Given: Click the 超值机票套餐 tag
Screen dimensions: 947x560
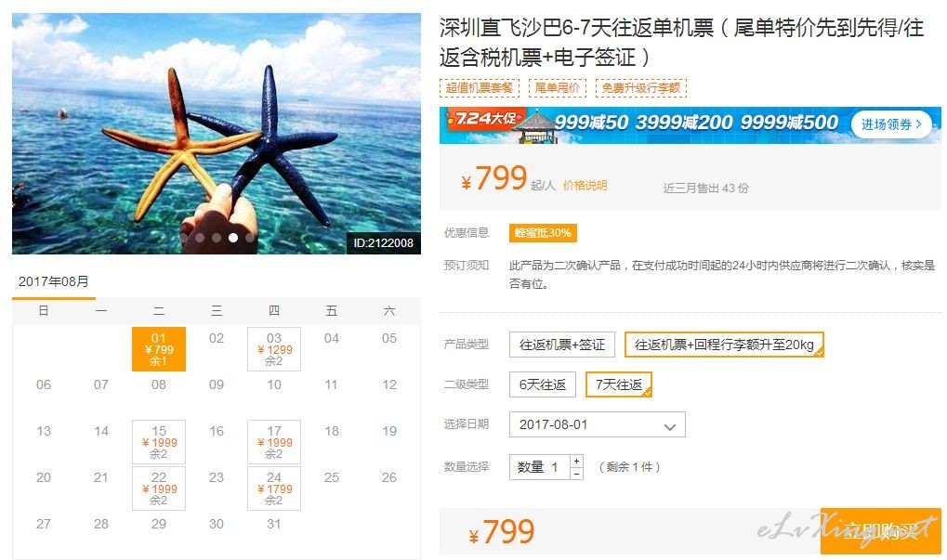Looking at the screenshot, I should coord(479,87).
